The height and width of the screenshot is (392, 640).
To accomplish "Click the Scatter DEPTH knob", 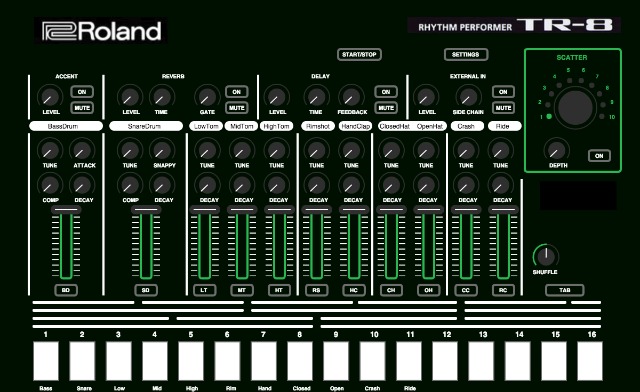I will (x=557, y=151).
